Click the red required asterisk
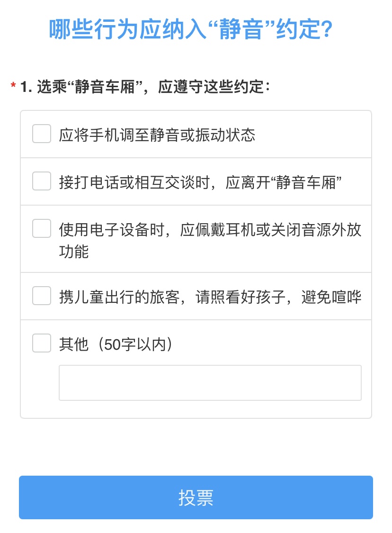392x533 pixels. pos(13,87)
